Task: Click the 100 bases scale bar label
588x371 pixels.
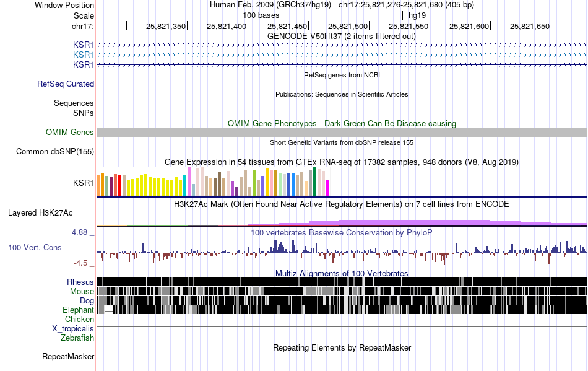Action: point(261,15)
